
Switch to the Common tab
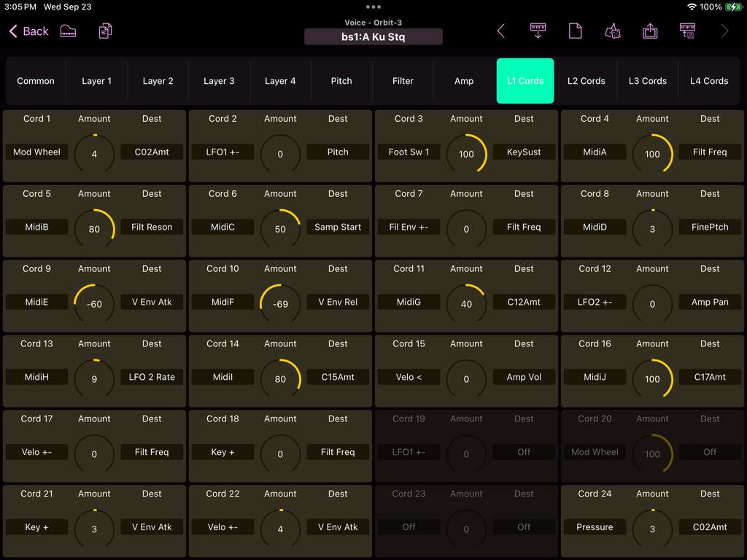36,81
